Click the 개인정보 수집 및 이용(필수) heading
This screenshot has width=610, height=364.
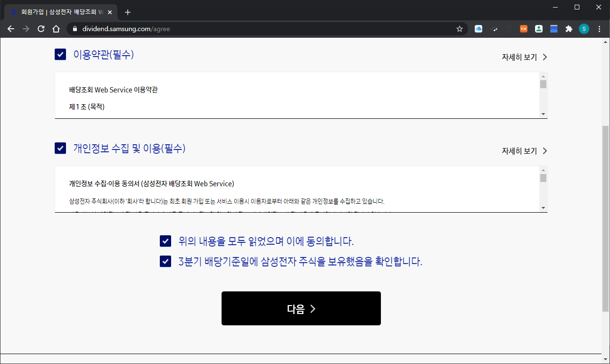(x=129, y=149)
